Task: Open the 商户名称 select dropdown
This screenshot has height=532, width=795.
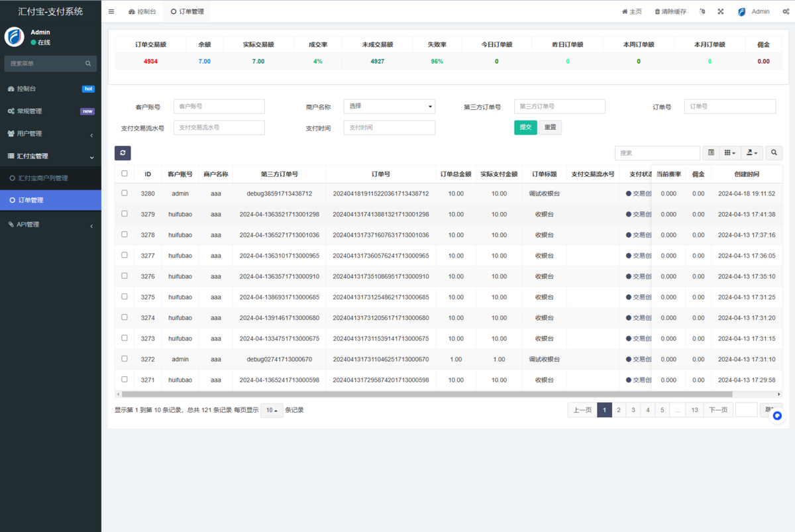Action: (390, 106)
